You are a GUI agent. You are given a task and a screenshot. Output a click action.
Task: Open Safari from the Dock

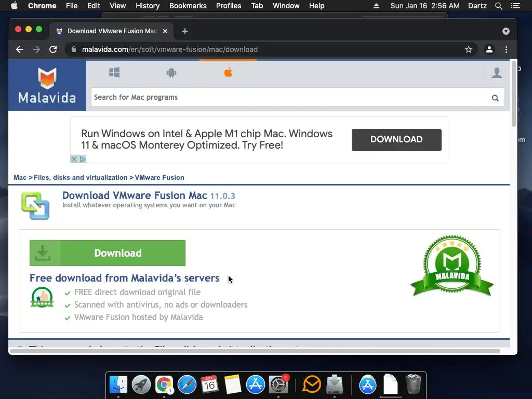click(187, 384)
